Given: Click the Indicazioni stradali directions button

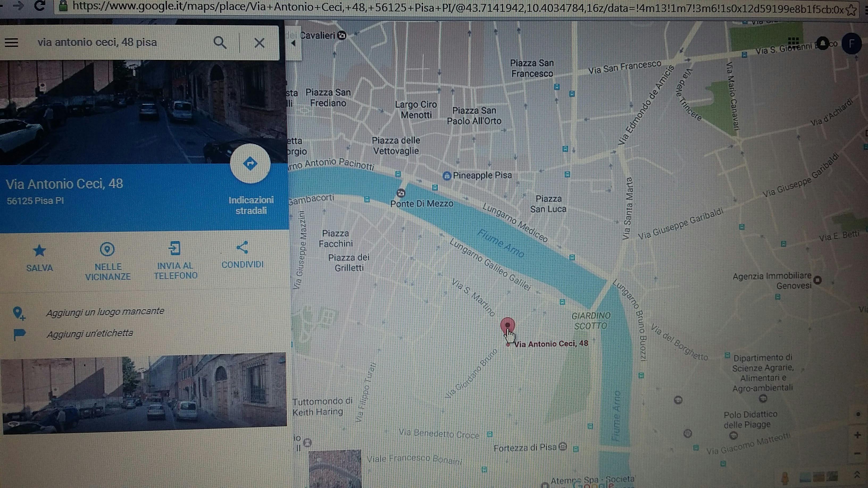Looking at the screenshot, I should coord(250,164).
